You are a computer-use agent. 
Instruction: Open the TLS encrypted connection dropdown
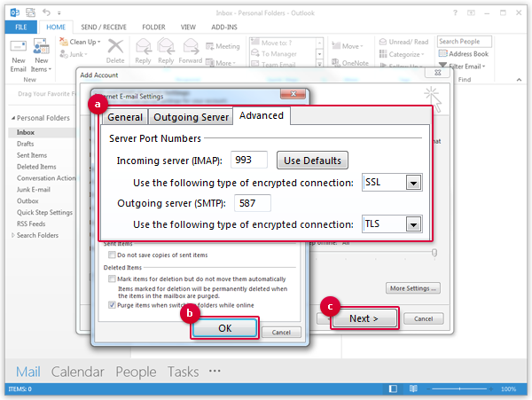tap(411, 224)
